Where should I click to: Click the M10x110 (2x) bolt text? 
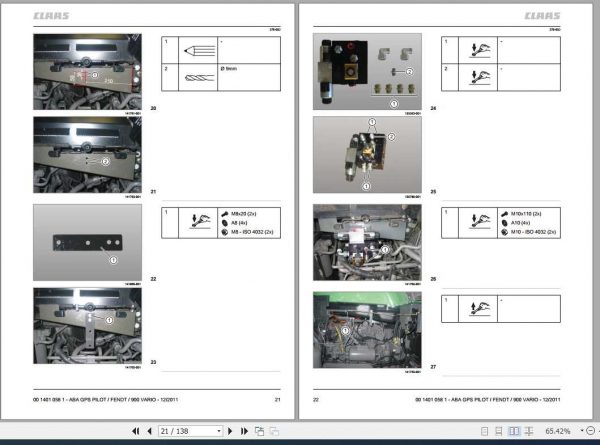coord(526,214)
